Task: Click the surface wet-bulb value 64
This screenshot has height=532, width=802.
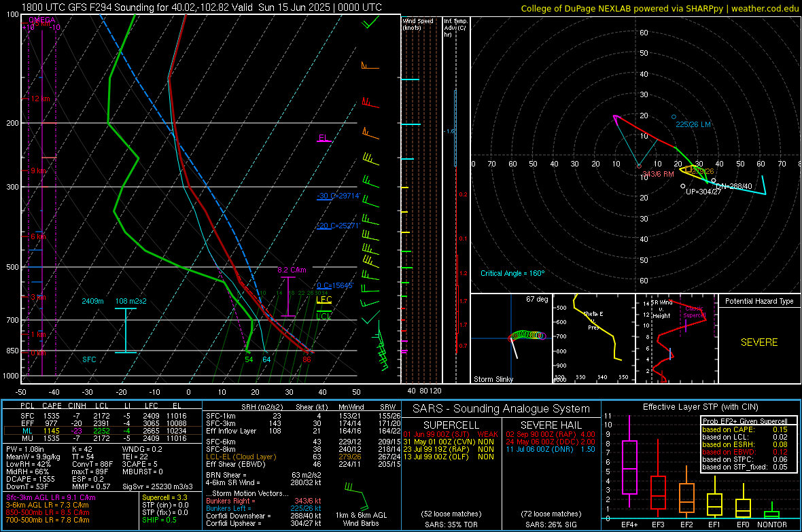Action: coord(266,359)
